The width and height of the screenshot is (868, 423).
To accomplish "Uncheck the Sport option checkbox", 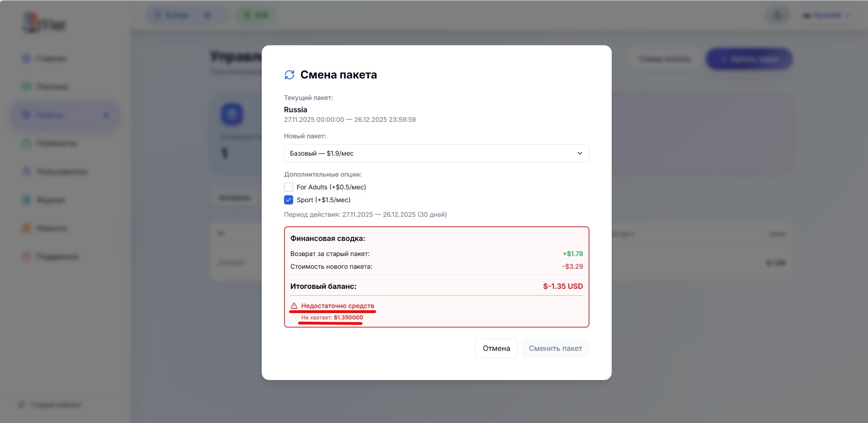I will pyautogui.click(x=289, y=200).
